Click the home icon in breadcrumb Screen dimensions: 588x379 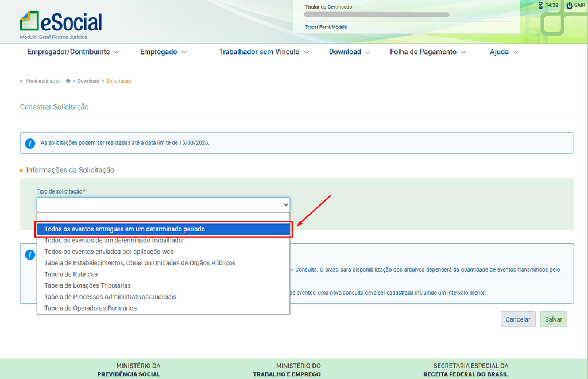(x=68, y=81)
